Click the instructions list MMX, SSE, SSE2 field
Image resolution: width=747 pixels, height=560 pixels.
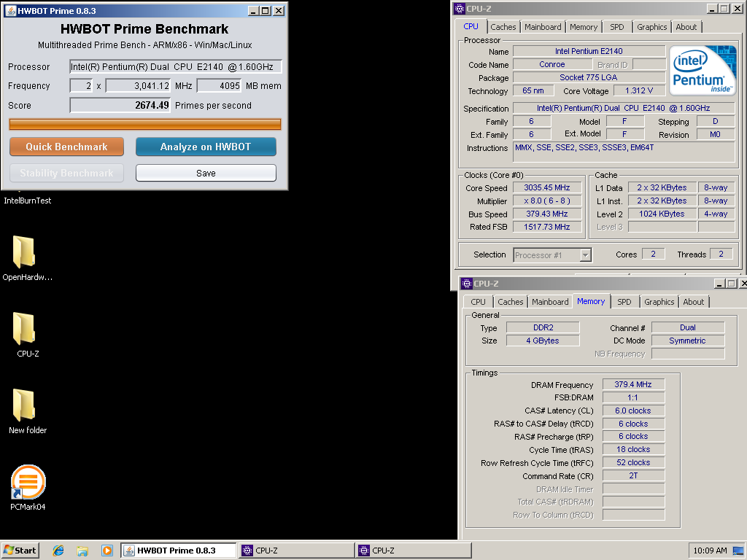pyautogui.click(x=624, y=152)
